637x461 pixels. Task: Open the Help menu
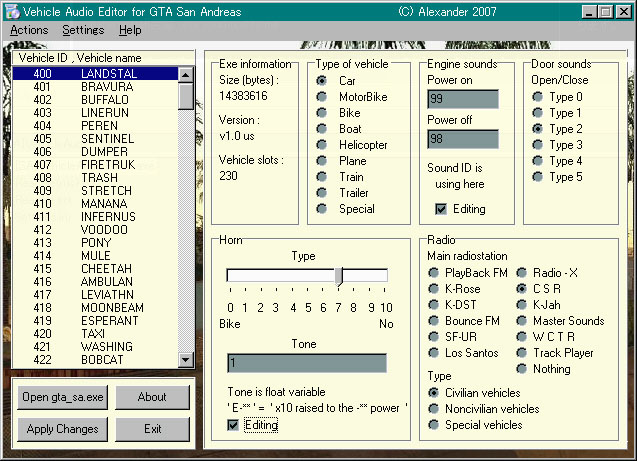point(130,30)
